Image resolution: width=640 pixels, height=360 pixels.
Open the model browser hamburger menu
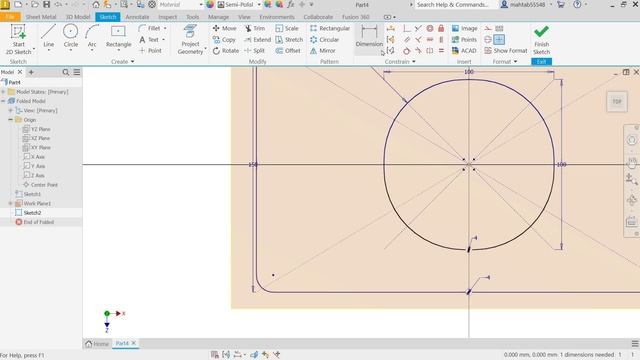click(x=77, y=72)
